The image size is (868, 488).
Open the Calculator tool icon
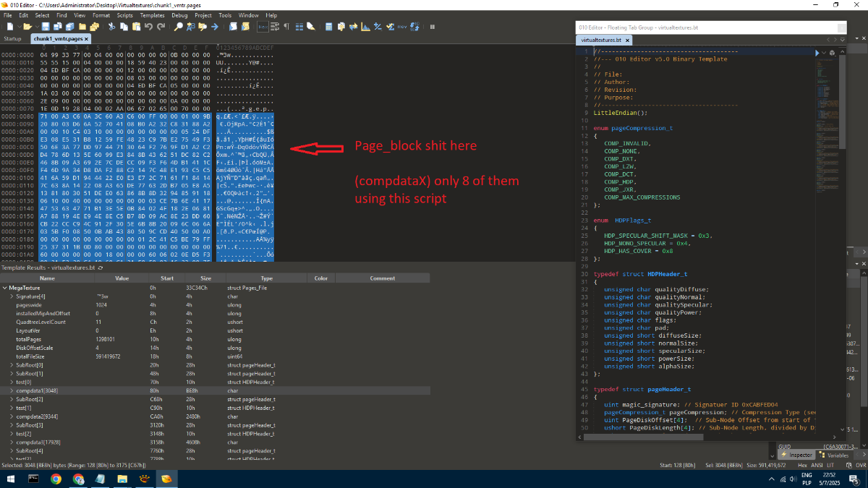(x=328, y=27)
